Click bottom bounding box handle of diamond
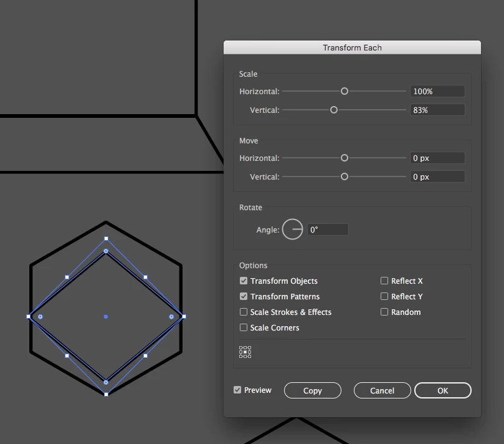 [x=106, y=394]
